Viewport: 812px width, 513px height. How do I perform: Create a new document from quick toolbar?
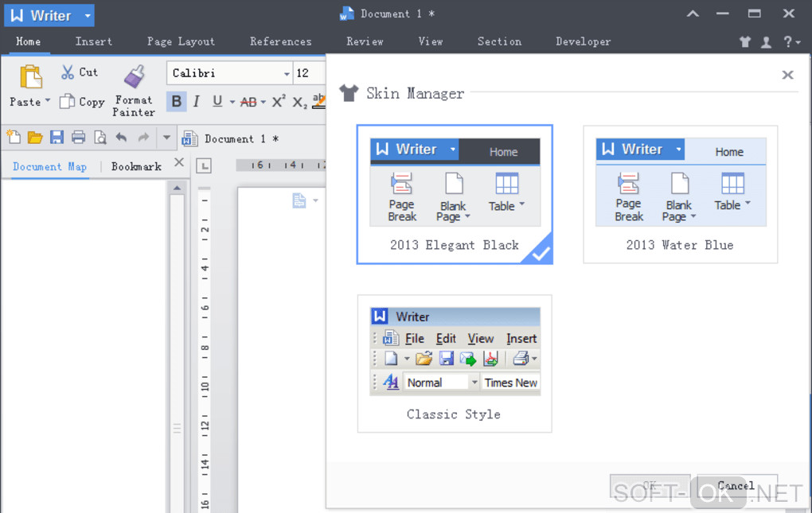(14, 137)
